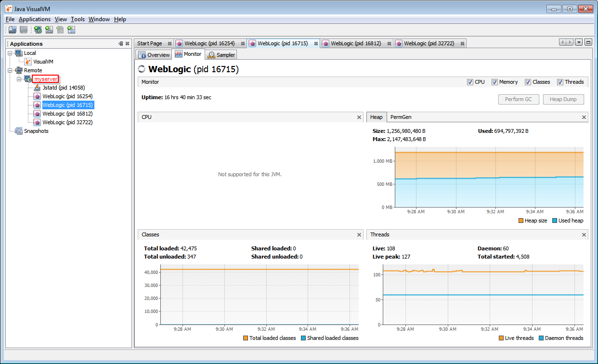This screenshot has height=364, width=598.
Task: Open the Overview subtab
Action: pyautogui.click(x=154, y=54)
